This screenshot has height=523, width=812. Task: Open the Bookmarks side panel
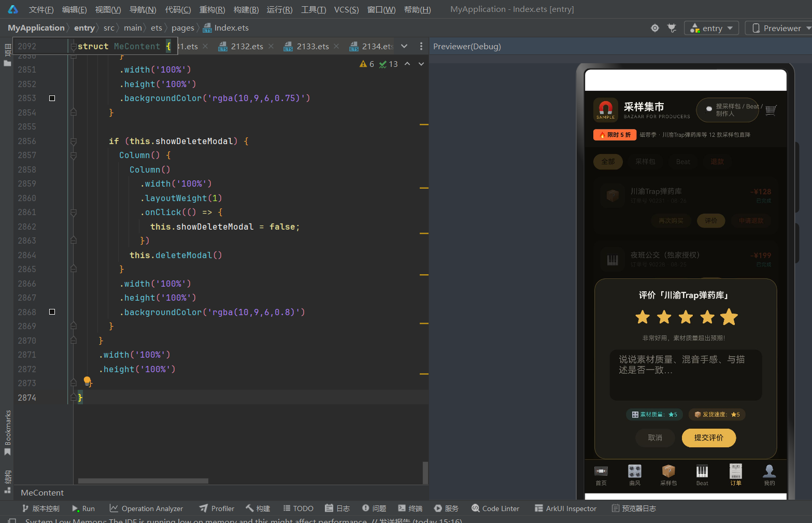7,433
